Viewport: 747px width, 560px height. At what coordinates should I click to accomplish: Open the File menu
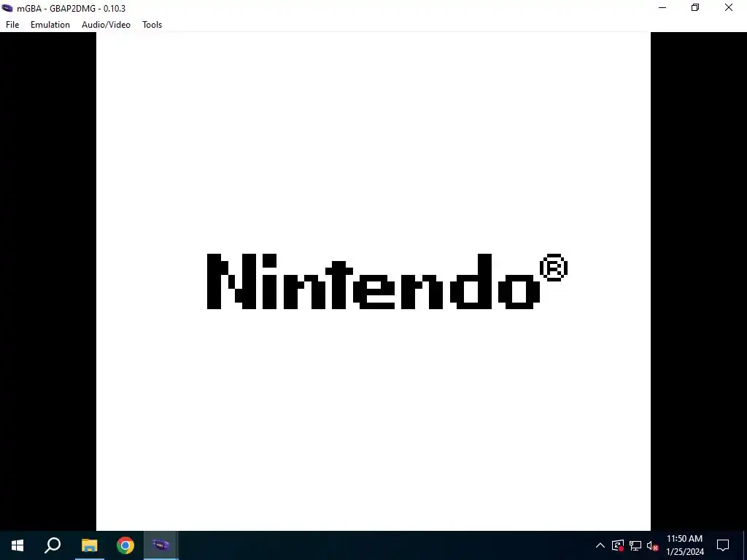click(x=12, y=25)
